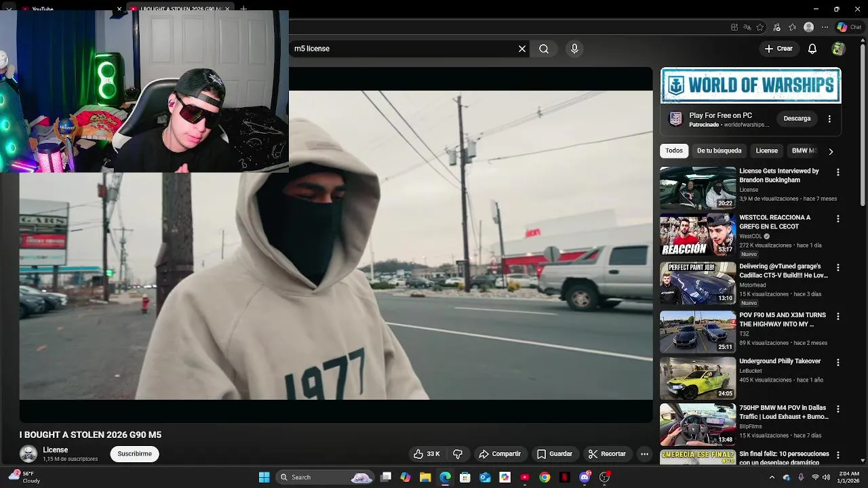Open YouTube notifications bell
This screenshot has width=868, height=488.
(812, 49)
